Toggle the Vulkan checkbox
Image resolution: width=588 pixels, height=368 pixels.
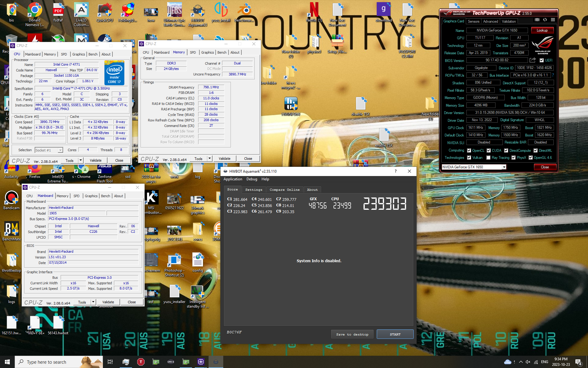tap(469, 158)
